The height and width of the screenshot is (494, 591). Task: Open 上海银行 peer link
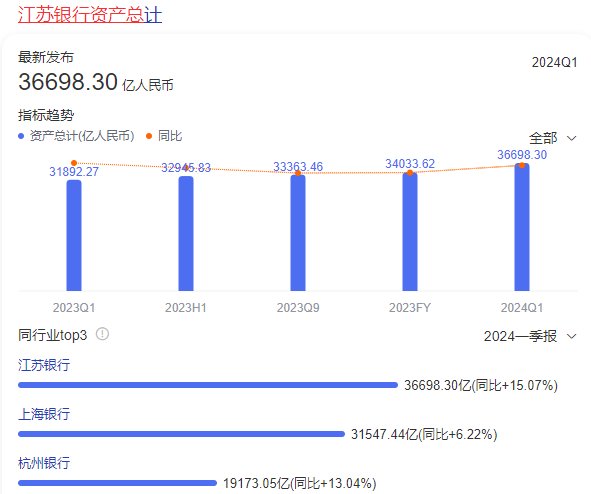44,414
